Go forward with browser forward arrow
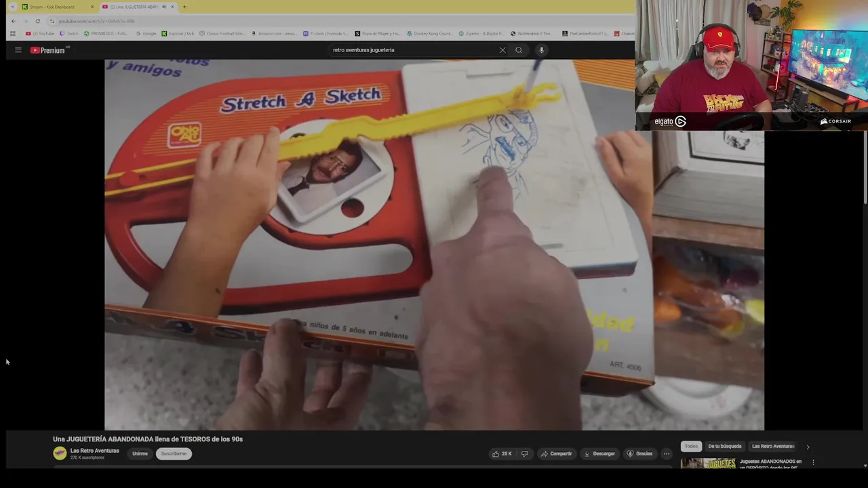The height and width of the screenshot is (488, 868). [x=25, y=21]
